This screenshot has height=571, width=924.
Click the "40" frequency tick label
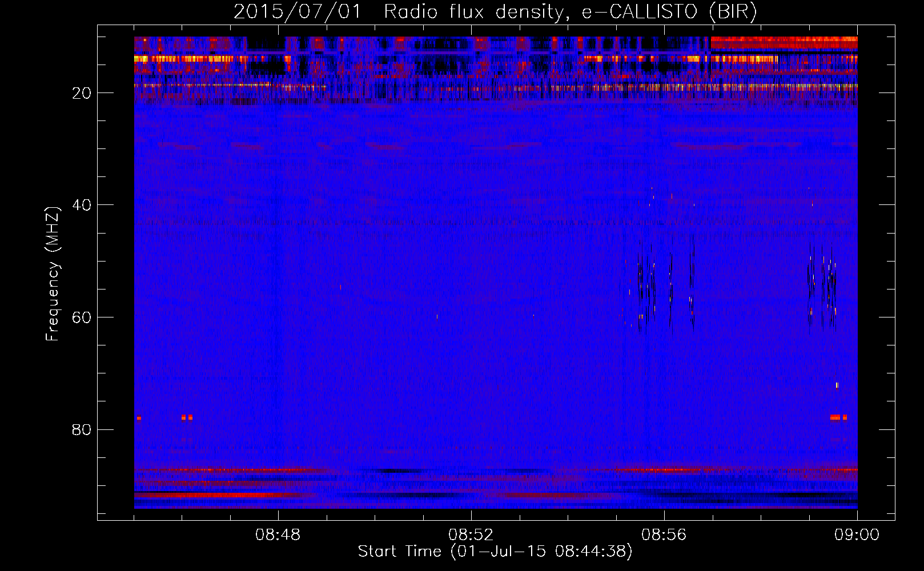[x=82, y=205]
